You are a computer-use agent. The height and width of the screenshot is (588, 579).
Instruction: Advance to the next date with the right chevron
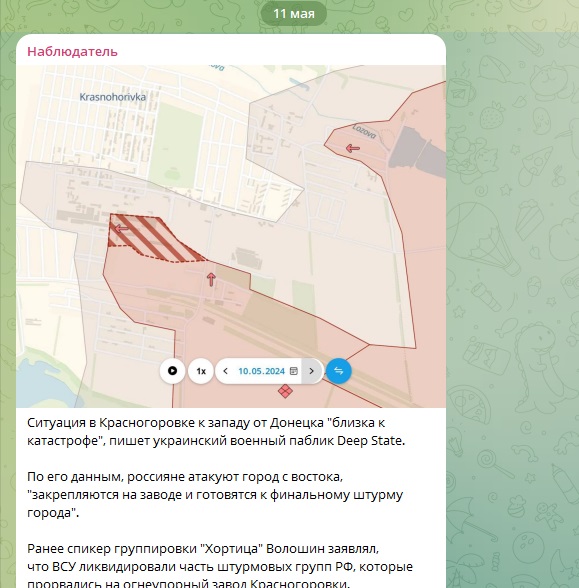[x=312, y=371]
